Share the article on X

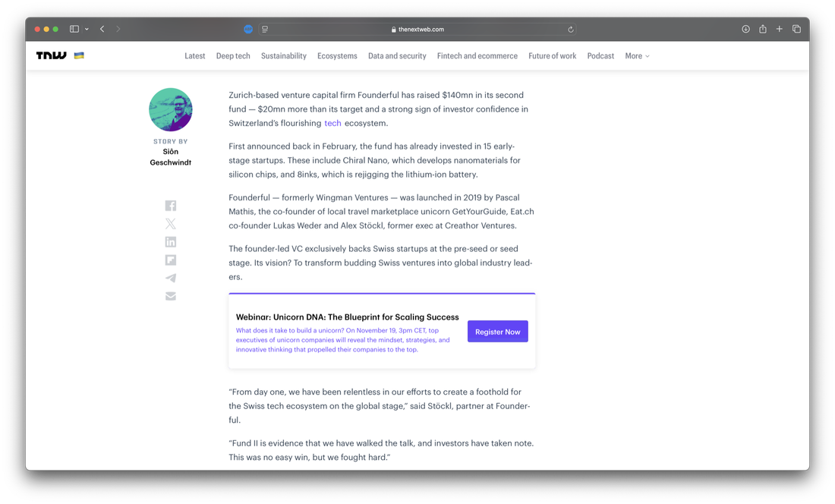(x=170, y=223)
